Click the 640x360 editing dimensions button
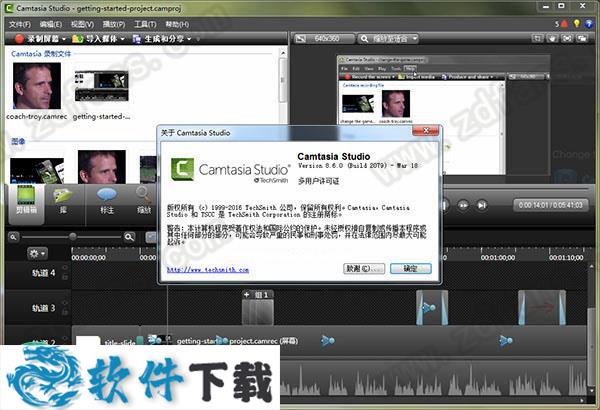600x410 pixels. tap(324, 39)
